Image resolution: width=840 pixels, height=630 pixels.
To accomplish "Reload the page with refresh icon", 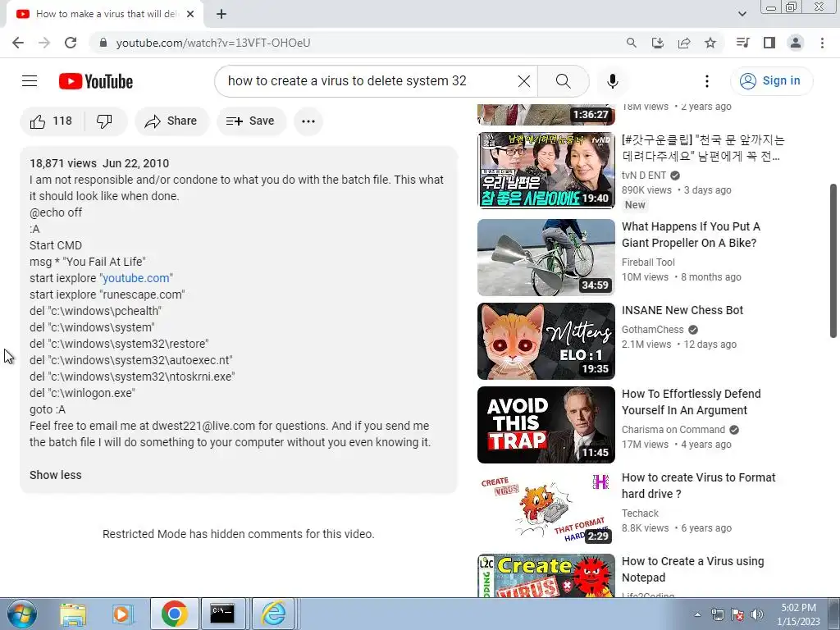I will pos(71,43).
